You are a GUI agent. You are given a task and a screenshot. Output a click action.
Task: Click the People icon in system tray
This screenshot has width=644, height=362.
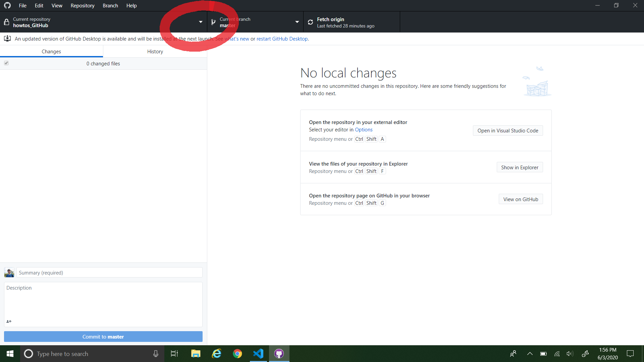513,354
